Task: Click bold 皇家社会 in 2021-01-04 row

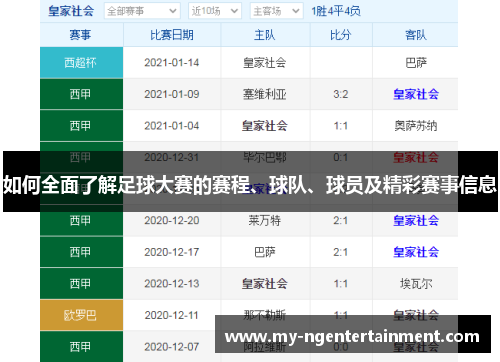Action: point(265,126)
